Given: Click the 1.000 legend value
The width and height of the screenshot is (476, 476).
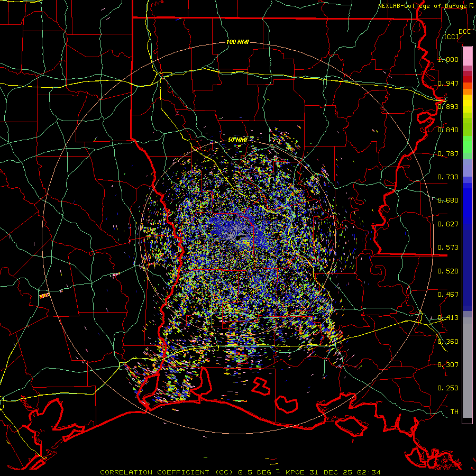Looking at the screenshot, I should click(448, 59).
